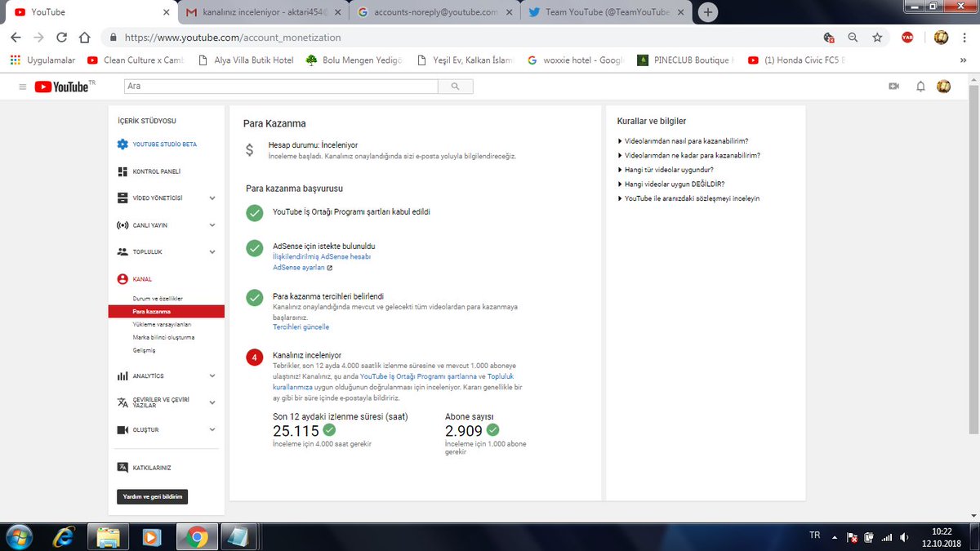Open Alya Villa Butik Hotel bookmark
This screenshot has height=551, width=980.
[246, 60]
